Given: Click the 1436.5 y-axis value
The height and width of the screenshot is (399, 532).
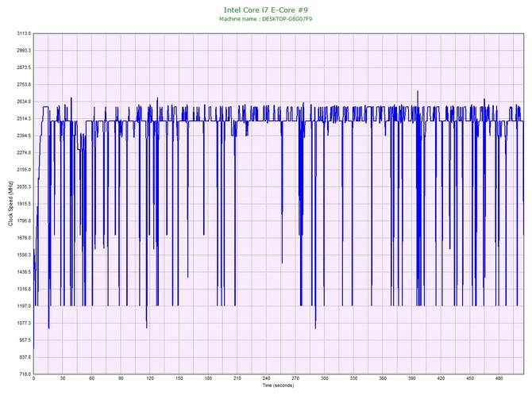Looking at the screenshot, I should (x=24, y=272).
